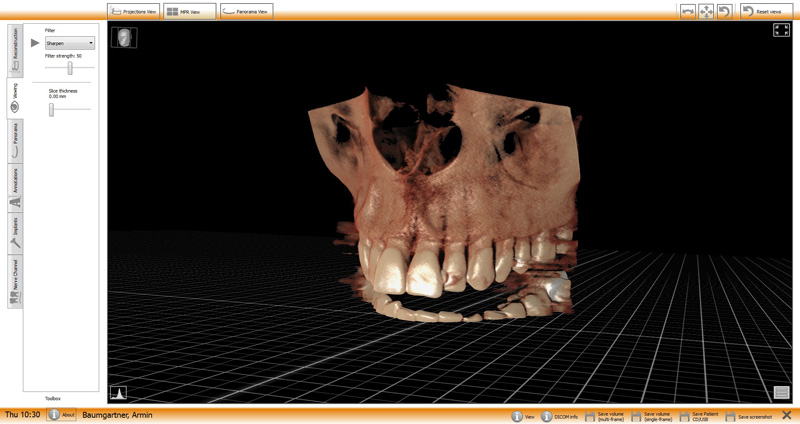Image resolution: width=800 pixels, height=424 pixels.
Task: Toggle fullscreen for the 3D view
Action: (x=781, y=30)
